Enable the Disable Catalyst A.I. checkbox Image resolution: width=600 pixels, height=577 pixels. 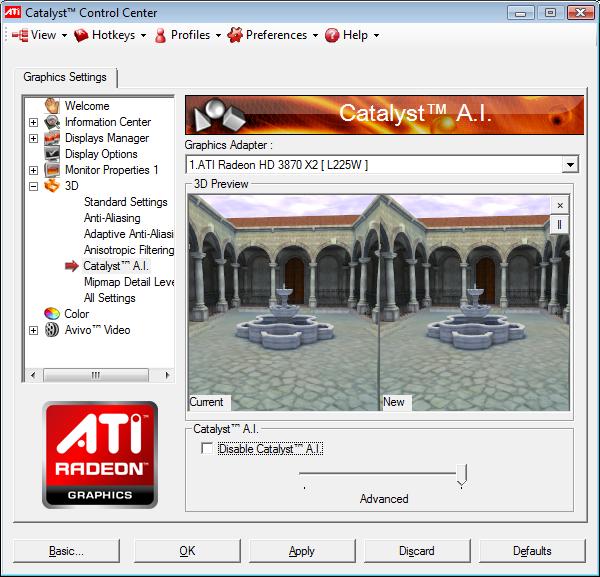click(x=207, y=448)
